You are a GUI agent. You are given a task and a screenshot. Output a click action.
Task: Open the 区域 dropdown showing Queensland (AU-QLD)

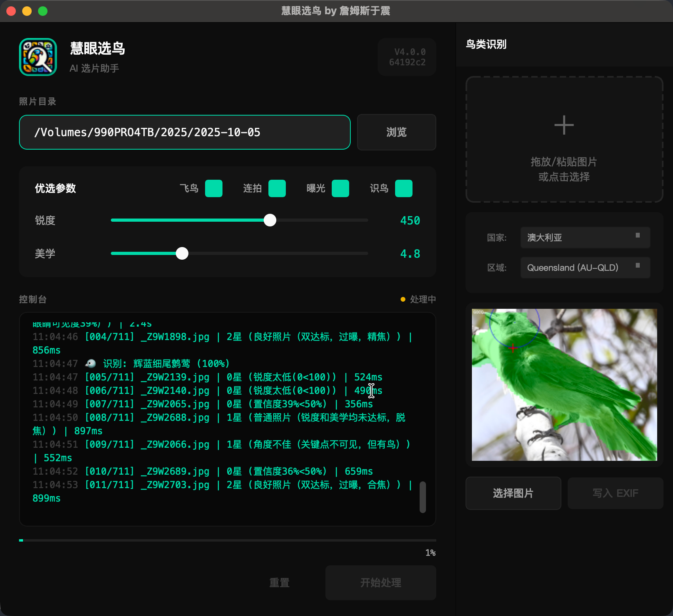(585, 268)
